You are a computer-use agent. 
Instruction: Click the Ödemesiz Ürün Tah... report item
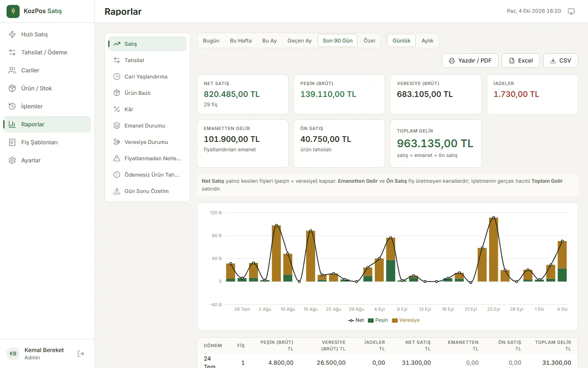click(x=147, y=175)
